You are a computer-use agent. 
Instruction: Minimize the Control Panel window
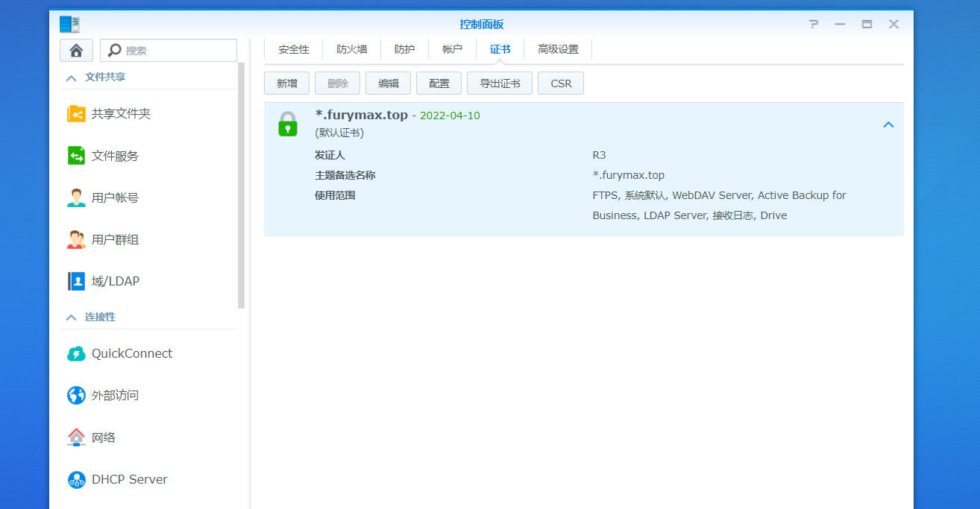[x=840, y=24]
